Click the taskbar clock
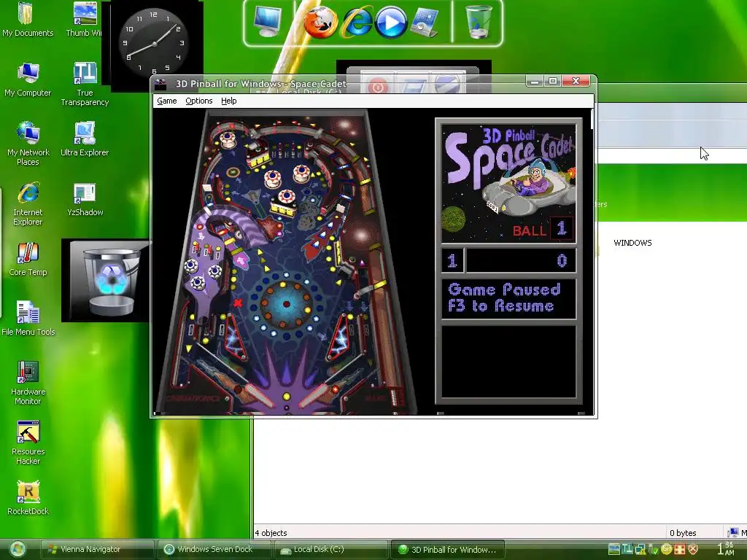This screenshot has height=560, width=747. [x=726, y=549]
